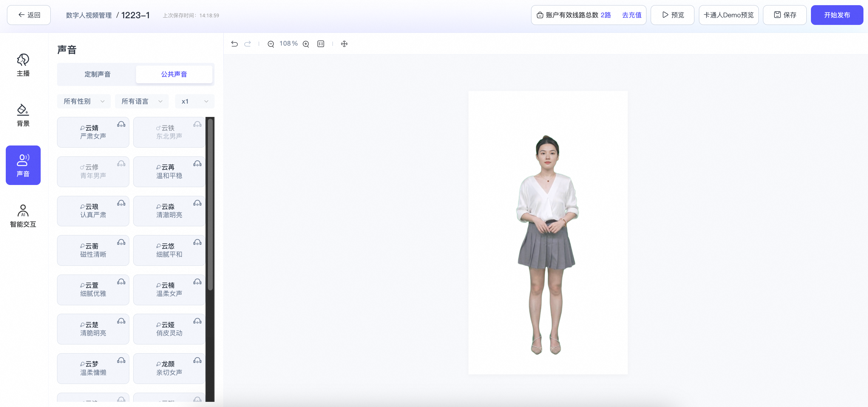Preview audio of 云悠 voice headphone icon

[x=198, y=242]
